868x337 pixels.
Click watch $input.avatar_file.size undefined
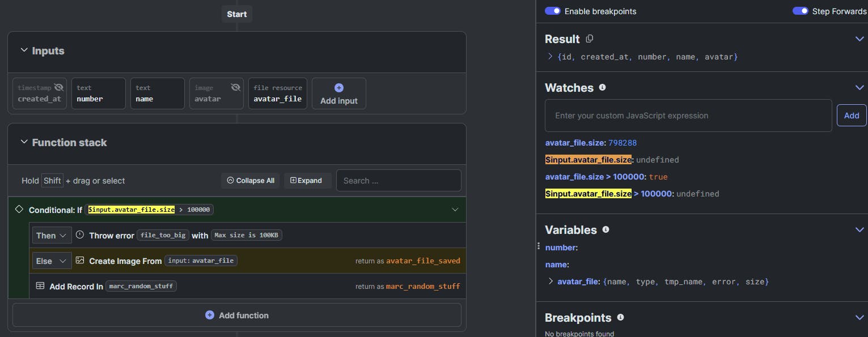coord(612,160)
